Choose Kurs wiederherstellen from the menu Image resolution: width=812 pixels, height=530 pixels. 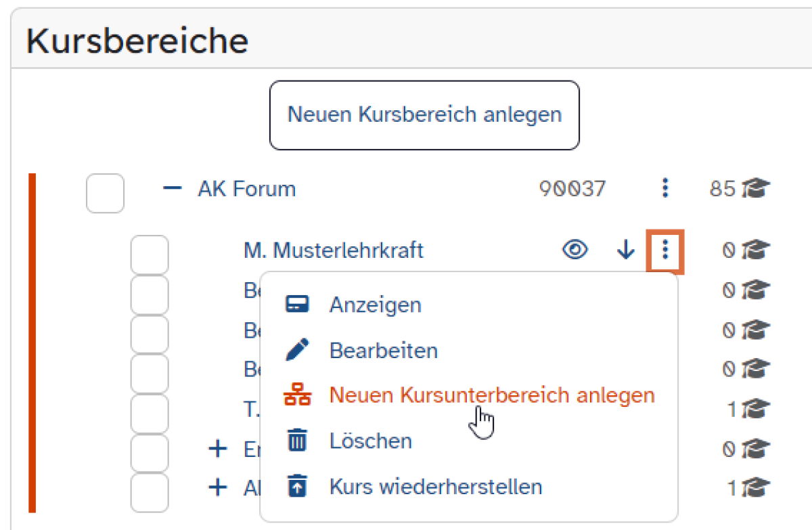(x=436, y=487)
